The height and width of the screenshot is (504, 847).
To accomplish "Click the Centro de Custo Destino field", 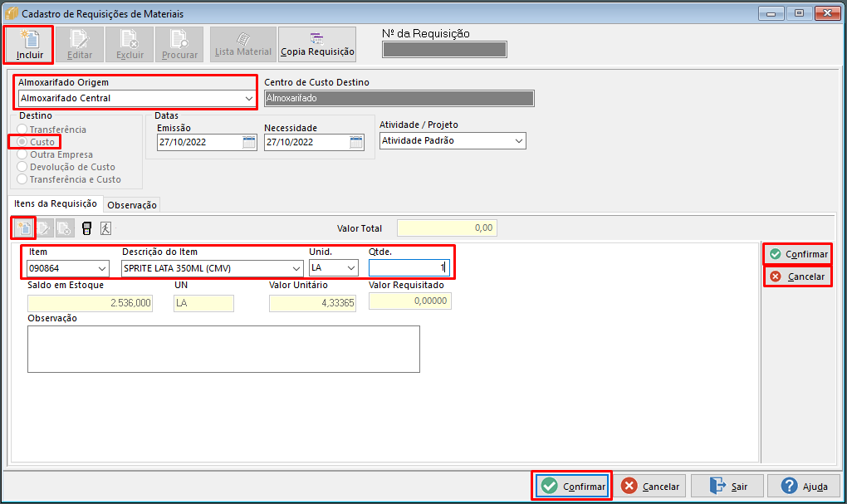I will coord(399,98).
